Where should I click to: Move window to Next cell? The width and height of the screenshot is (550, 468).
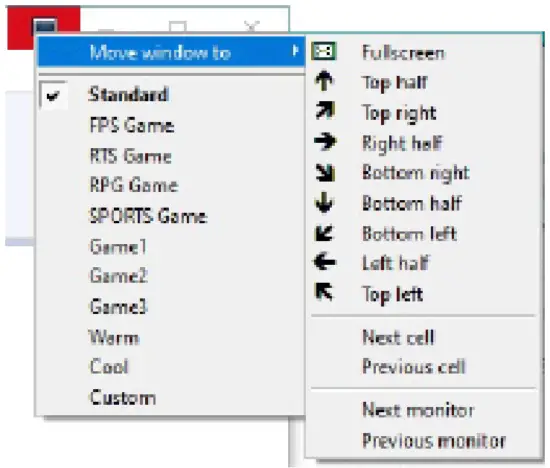pos(398,337)
